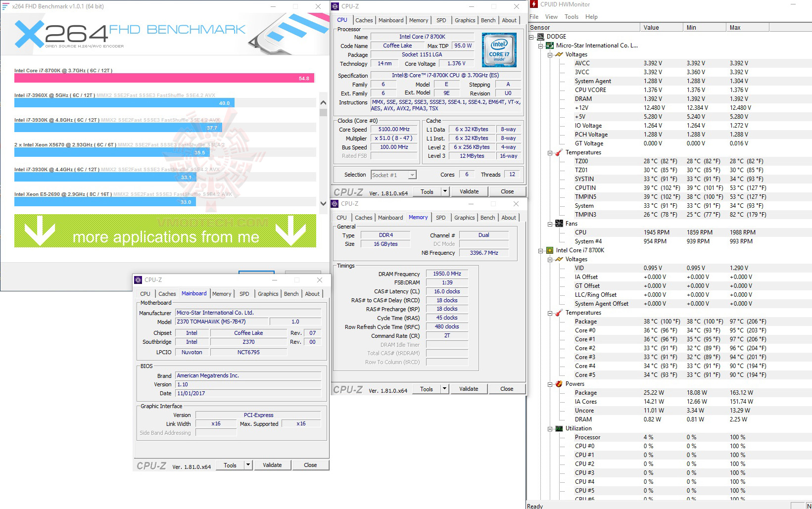The height and width of the screenshot is (509, 812).
Task: Open the Help menu in HWMonitor
Action: coord(591,17)
